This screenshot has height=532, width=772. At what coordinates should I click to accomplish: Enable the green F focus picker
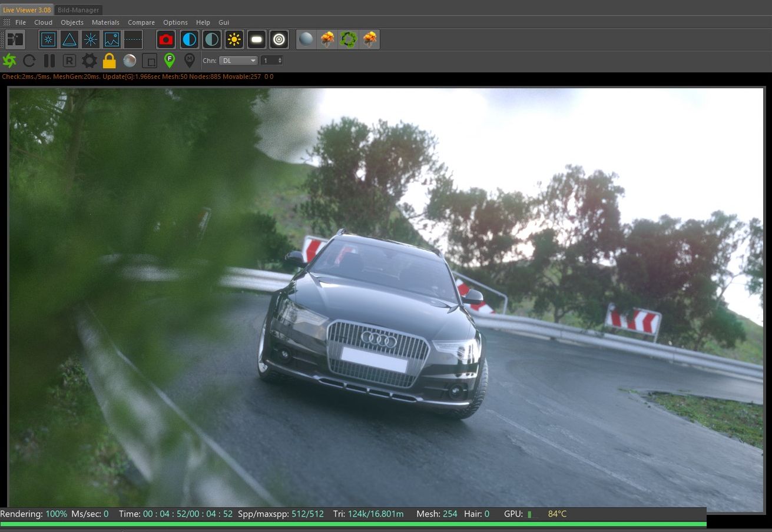click(x=170, y=60)
